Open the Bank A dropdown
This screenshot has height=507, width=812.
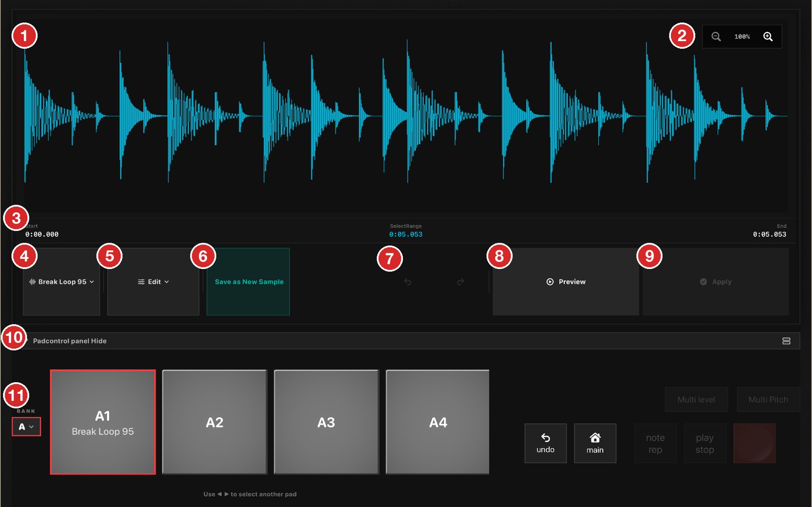26,427
